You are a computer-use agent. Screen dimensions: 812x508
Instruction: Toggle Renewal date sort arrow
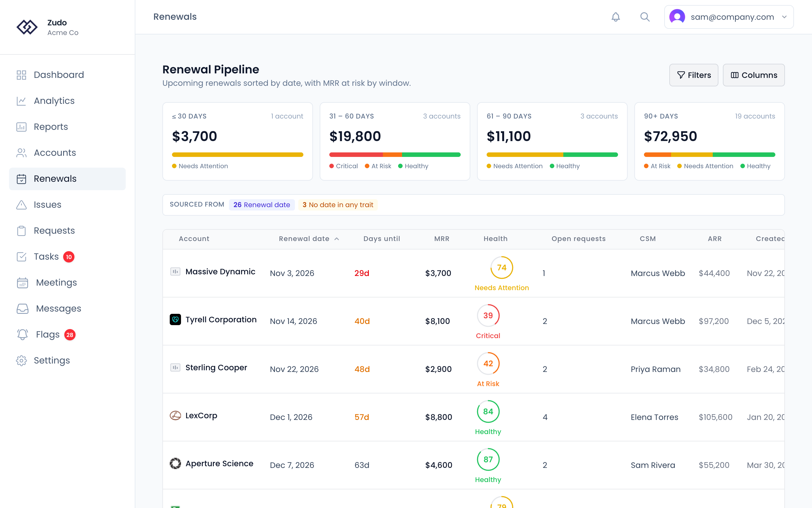tap(337, 239)
